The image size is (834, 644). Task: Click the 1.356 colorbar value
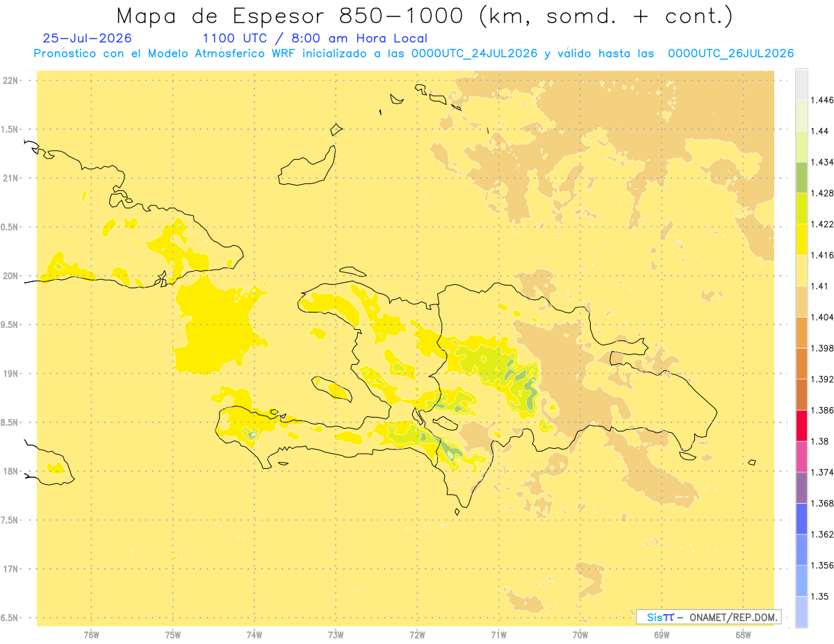tap(824, 565)
